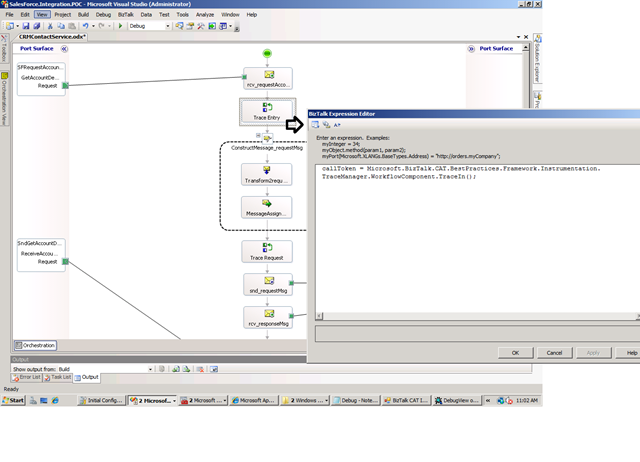
Task: Click Find Message in Code Output icon
Action: pos(162,369)
